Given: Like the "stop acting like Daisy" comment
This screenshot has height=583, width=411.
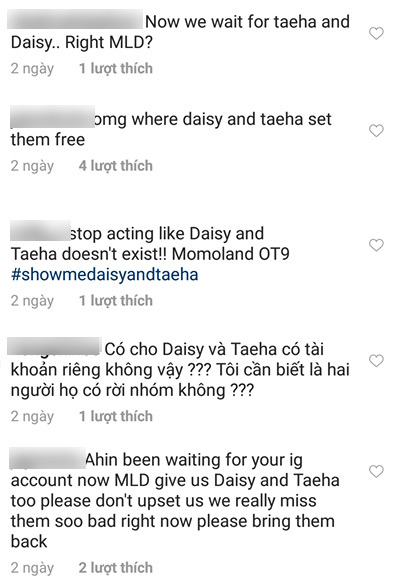Looking at the screenshot, I should click(376, 245).
